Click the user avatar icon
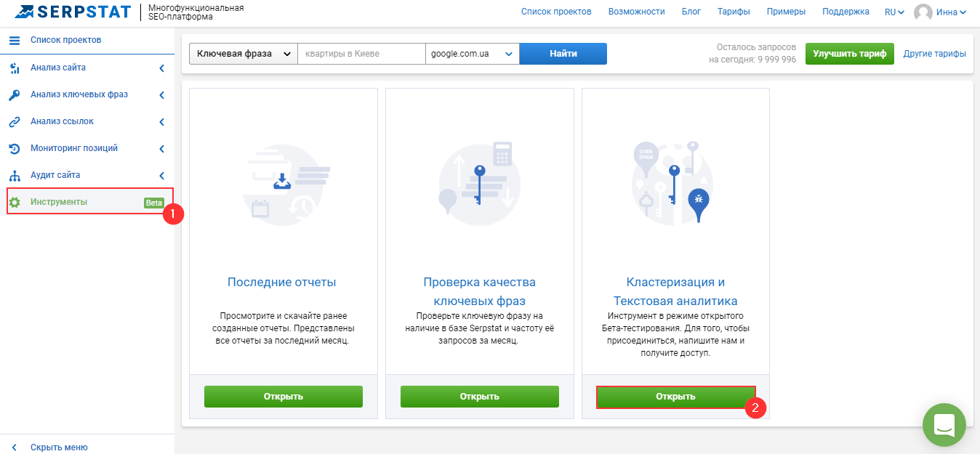This screenshot has width=980, height=454. click(923, 12)
